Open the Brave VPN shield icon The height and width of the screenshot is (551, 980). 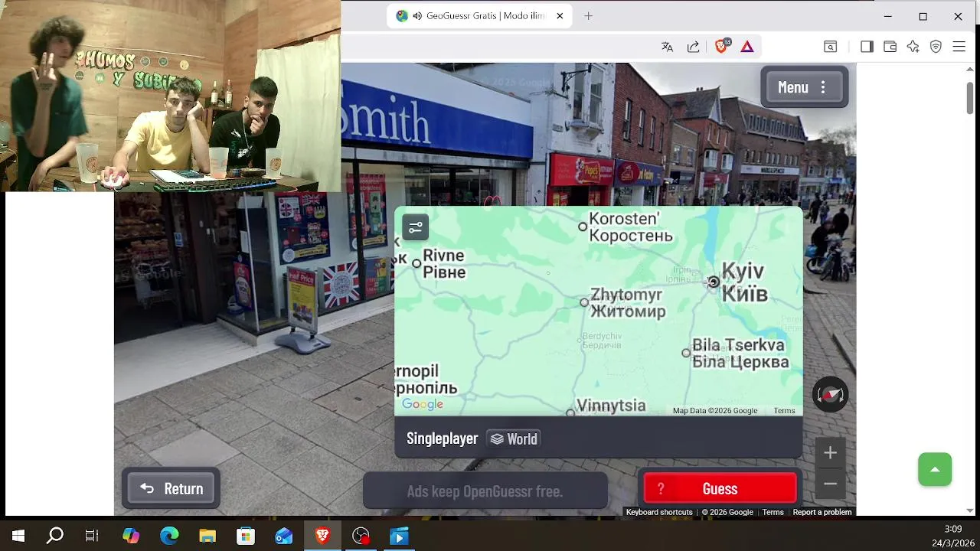click(936, 47)
